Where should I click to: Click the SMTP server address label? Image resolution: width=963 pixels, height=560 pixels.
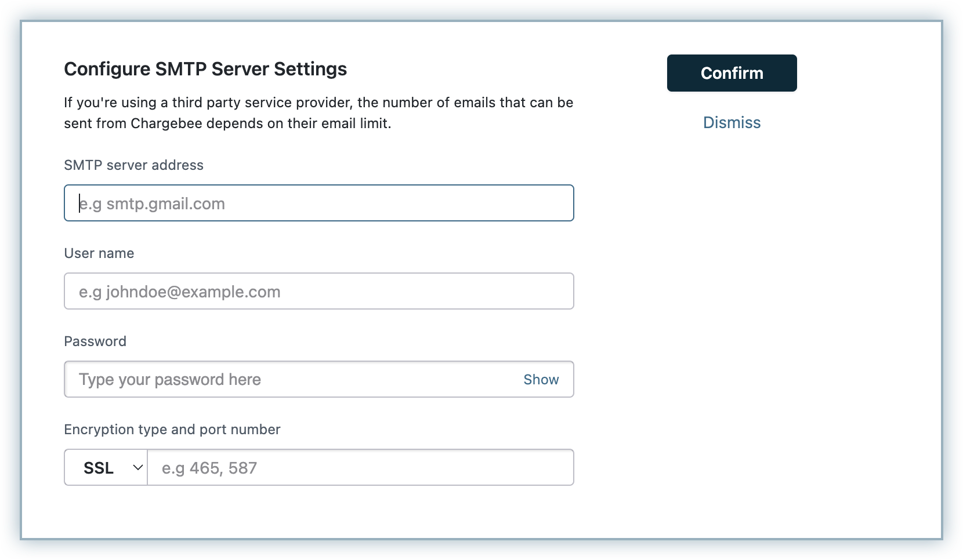click(133, 165)
